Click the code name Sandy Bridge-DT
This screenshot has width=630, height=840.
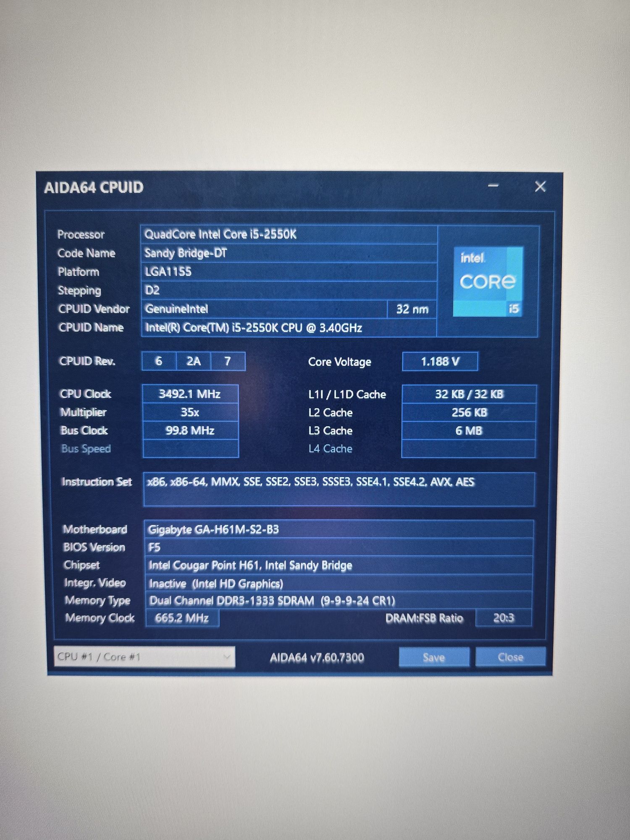coord(289,253)
